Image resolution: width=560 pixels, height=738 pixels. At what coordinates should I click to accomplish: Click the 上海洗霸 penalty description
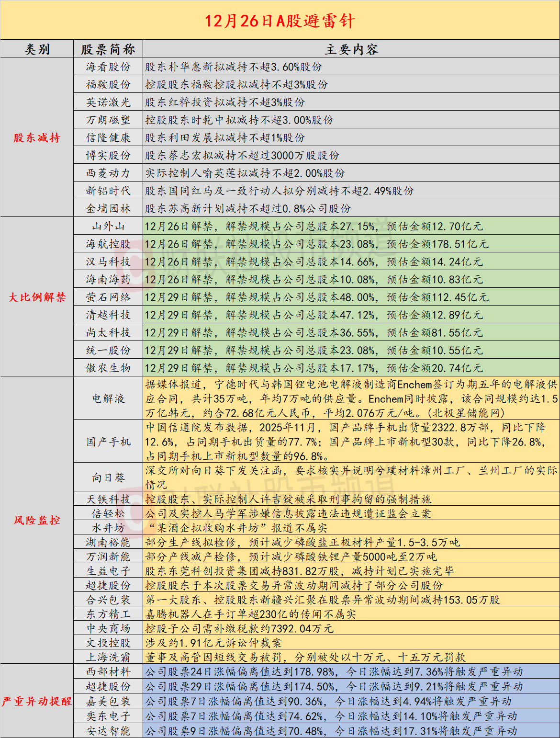coord(305,658)
